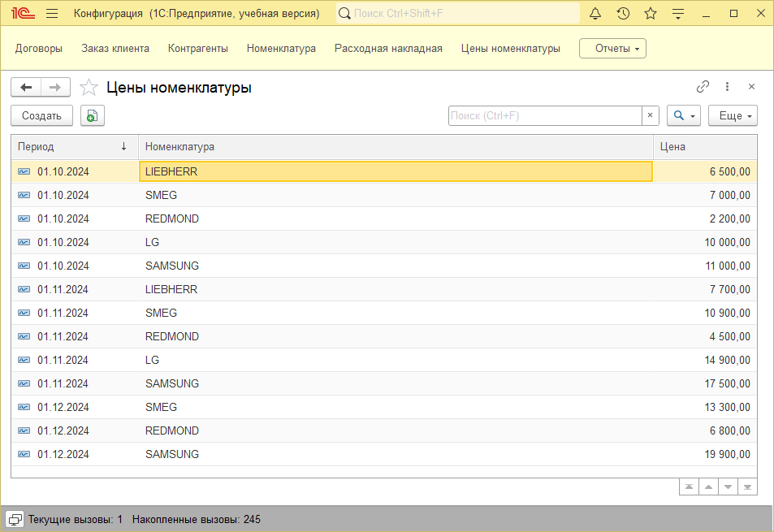Get link via chain icon
774x532 pixels.
pos(703,87)
